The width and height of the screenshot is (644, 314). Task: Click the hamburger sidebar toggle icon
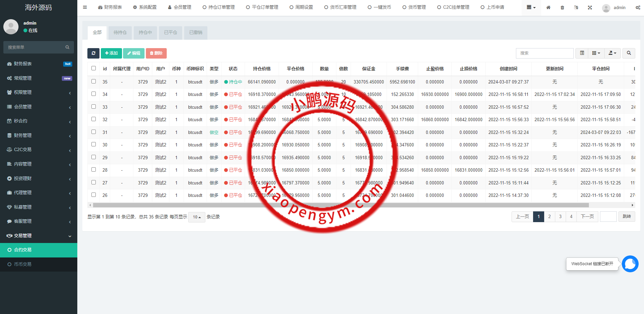(85, 7)
